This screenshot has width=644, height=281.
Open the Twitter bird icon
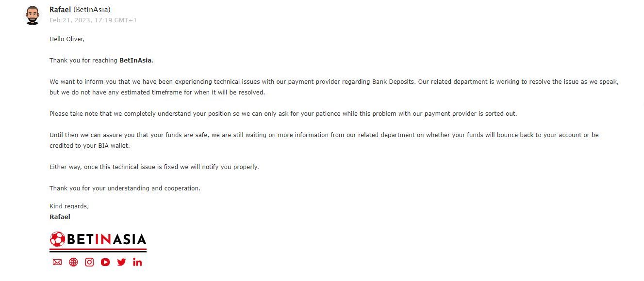coord(121,262)
